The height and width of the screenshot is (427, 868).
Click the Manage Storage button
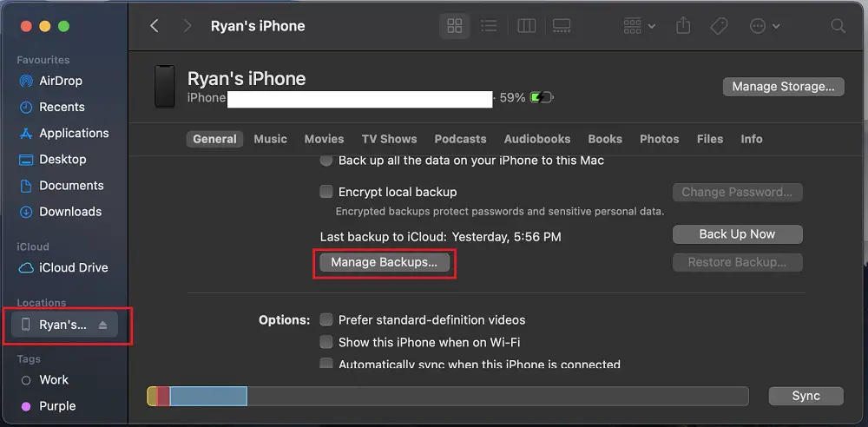click(x=783, y=87)
